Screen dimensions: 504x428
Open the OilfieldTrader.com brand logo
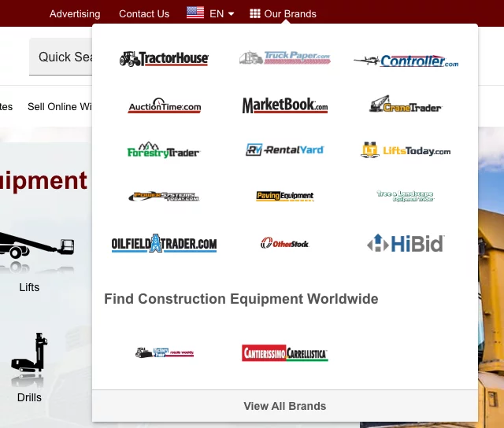tap(164, 243)
